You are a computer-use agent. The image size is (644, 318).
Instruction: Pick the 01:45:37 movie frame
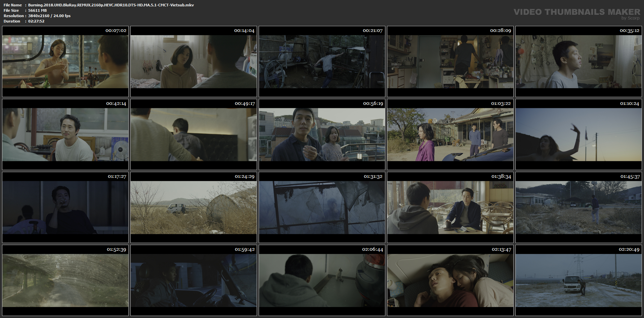pos(578,207)
